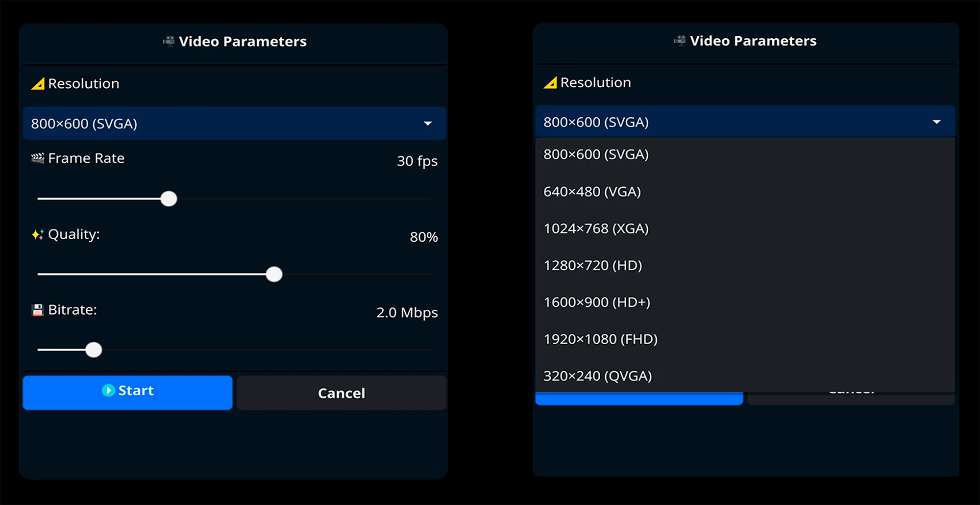Viewport: 980px width, 505px height.
Task: Click the yellow Resolution triangle icon
Action: point(37,83)
